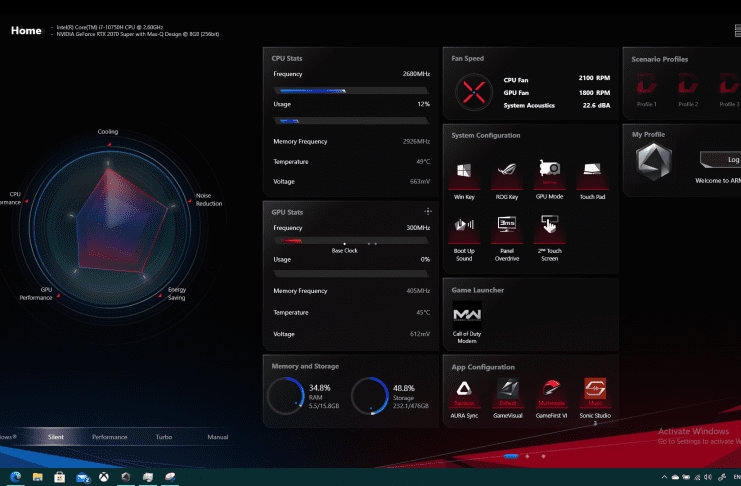
Task: Click CPU Voltage 663mV value
Action: (420, 182)
